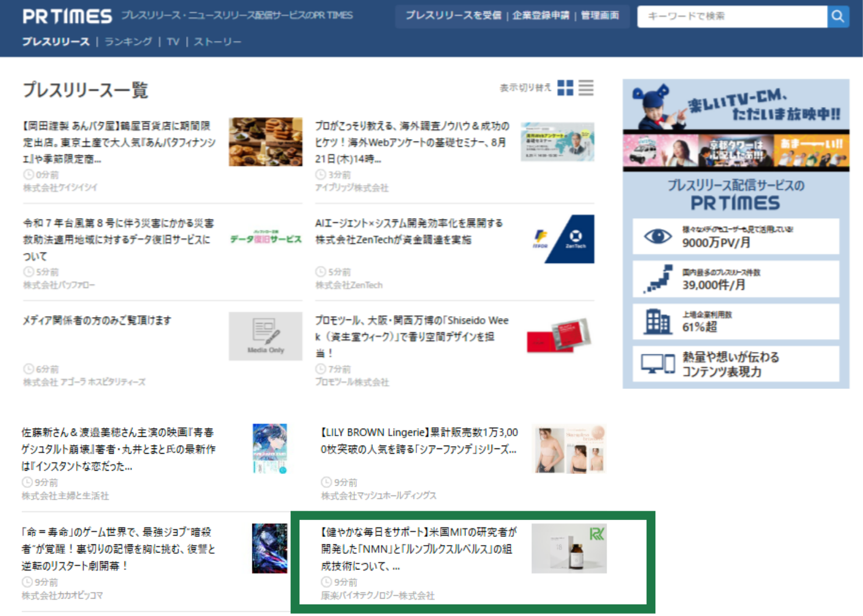Click the 表示切り替え label
863x616 pixels.
tap(525, 88)
